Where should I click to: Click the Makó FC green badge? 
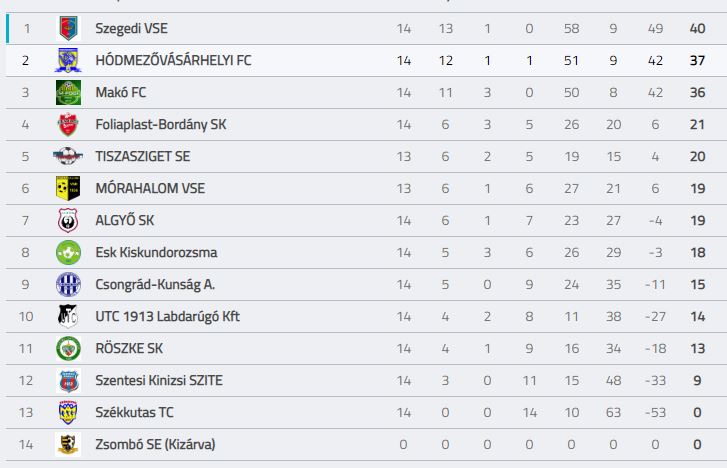pos(68,92)
